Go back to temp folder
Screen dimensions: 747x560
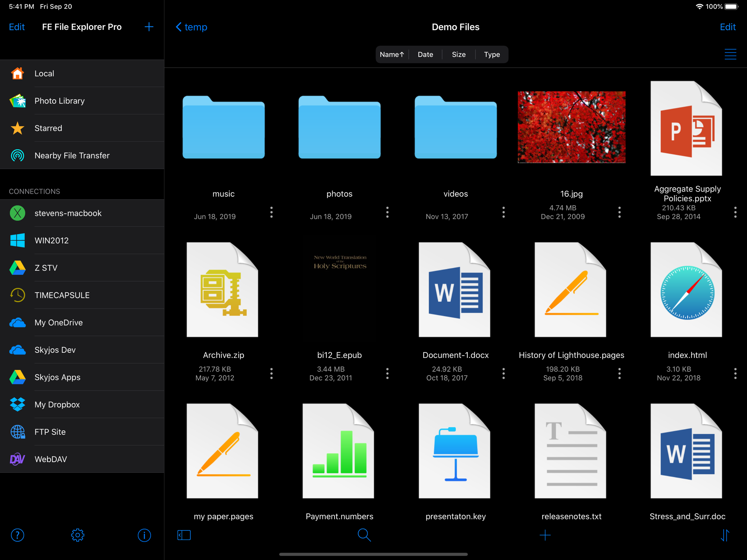click(191, 27)
